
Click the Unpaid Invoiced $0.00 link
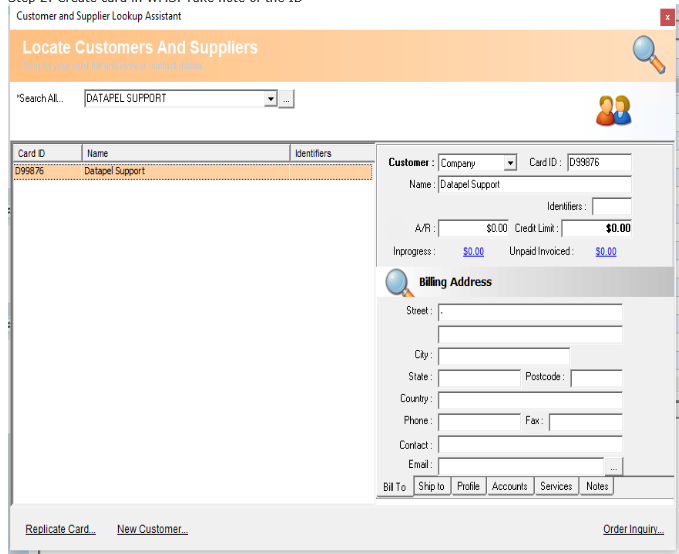click(x=606, y=252)
